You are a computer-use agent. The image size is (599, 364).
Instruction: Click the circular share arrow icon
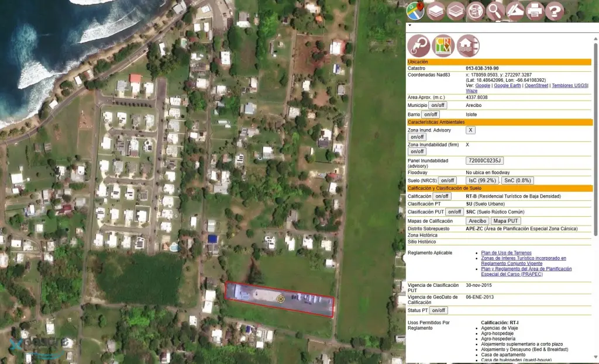click(x=419, y=46)
